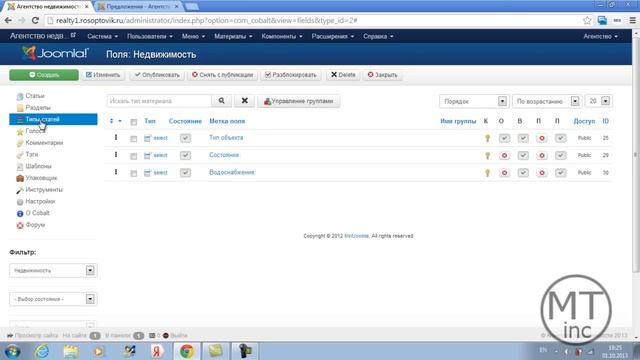Click the Delete toolbar button
Screen dimensions: 640x360
coord(343,75)
